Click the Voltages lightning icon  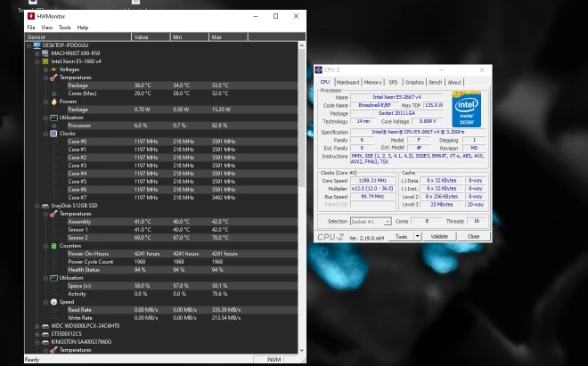53,69
